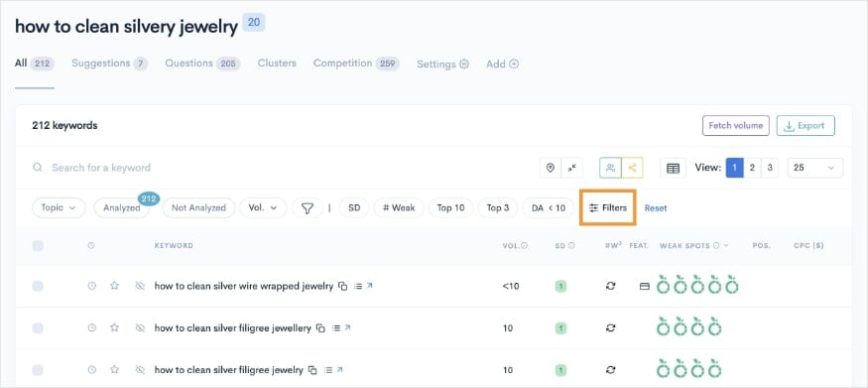Switch to the Clusters tab
The height and width of the screenshot is (388, 868).
click(277, 64)
